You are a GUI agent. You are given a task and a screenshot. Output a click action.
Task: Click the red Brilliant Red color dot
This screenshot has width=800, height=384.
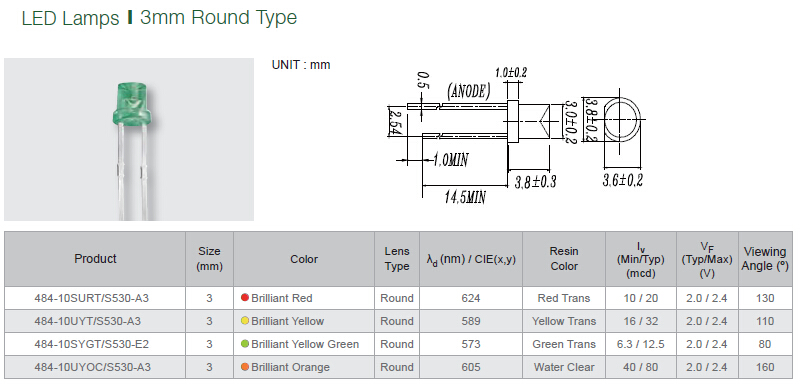[244, 297]
